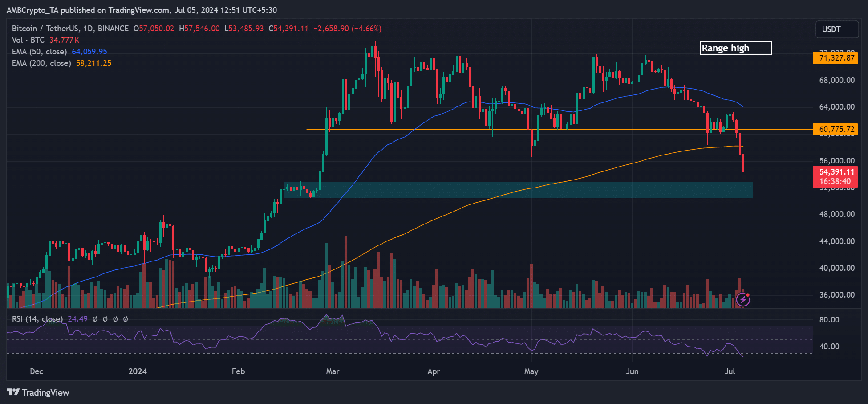Image resolution: width=868 pixels, height=404 pixels.
Task: Click the 36,000.00 price axis label
Action: pyautogui.click(x=837, y=295)
